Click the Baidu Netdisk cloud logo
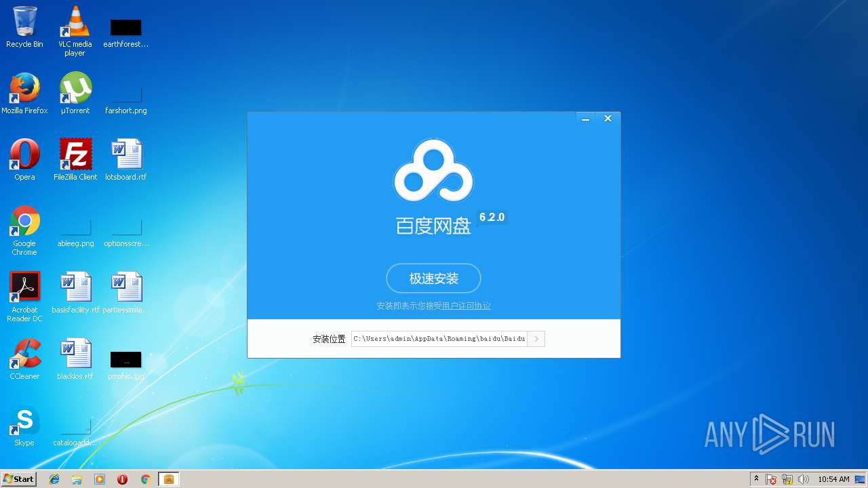The height and width of the screenshot is (488, 868). click(433, 171)
